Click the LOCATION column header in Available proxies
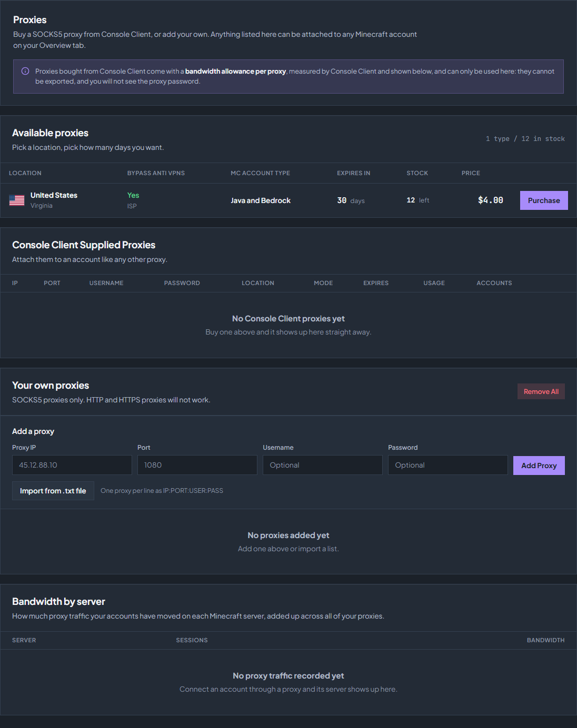The width and height of the screenshot is (577, 728). click(x=25, y=173)
